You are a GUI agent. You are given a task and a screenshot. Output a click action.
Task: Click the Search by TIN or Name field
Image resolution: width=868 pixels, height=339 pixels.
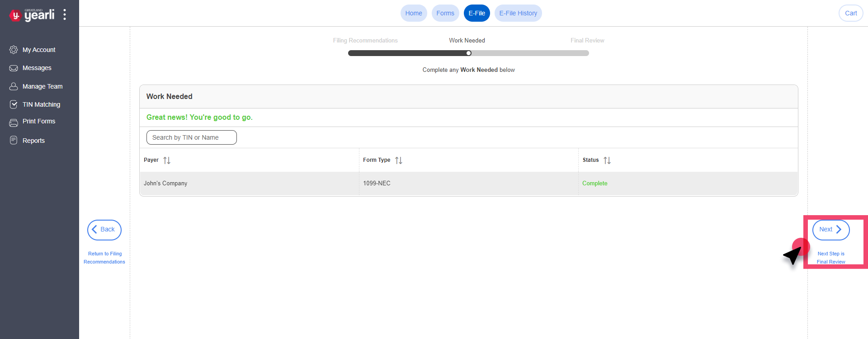click(x=192, y=137)
